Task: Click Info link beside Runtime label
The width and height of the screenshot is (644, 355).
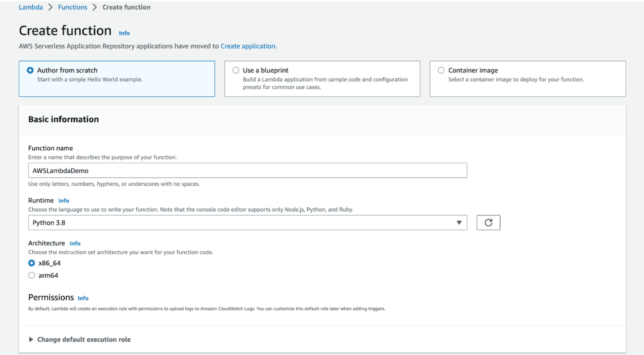Action: coord(64,201)
